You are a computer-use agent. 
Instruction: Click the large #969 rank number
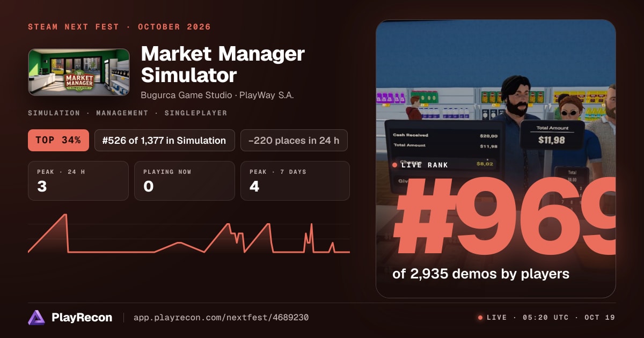(504, 217)
